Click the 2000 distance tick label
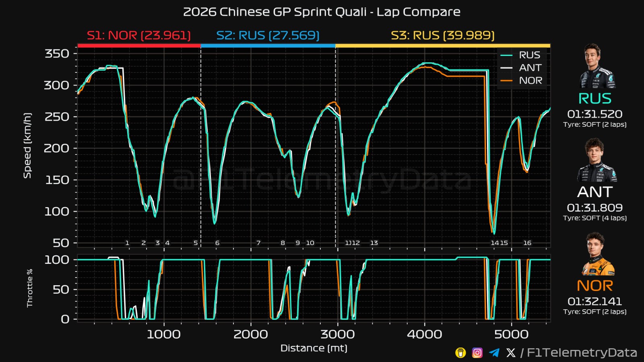644x362 pixels. (x=251, y=334)
